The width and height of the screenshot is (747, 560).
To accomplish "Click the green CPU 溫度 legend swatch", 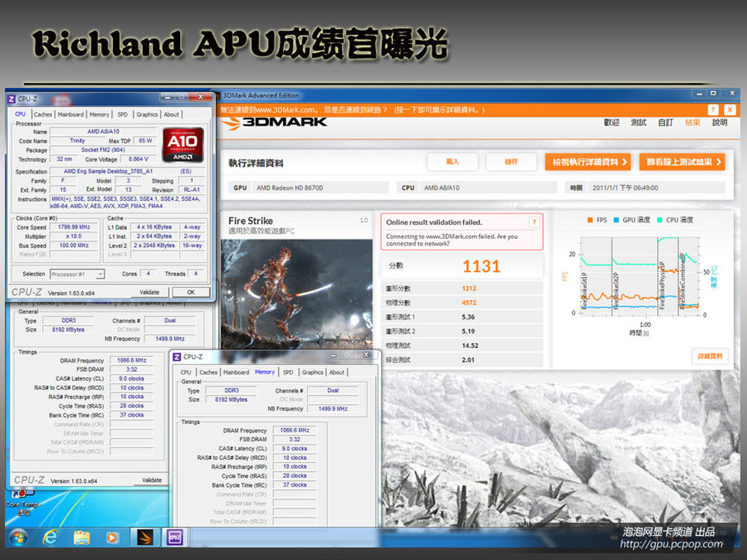I will [660, 220].
